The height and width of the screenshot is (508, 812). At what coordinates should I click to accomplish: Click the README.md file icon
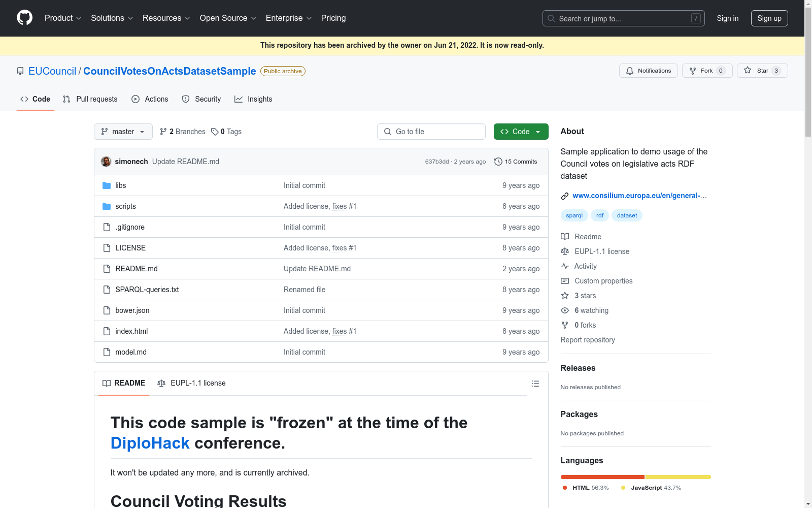107,269
